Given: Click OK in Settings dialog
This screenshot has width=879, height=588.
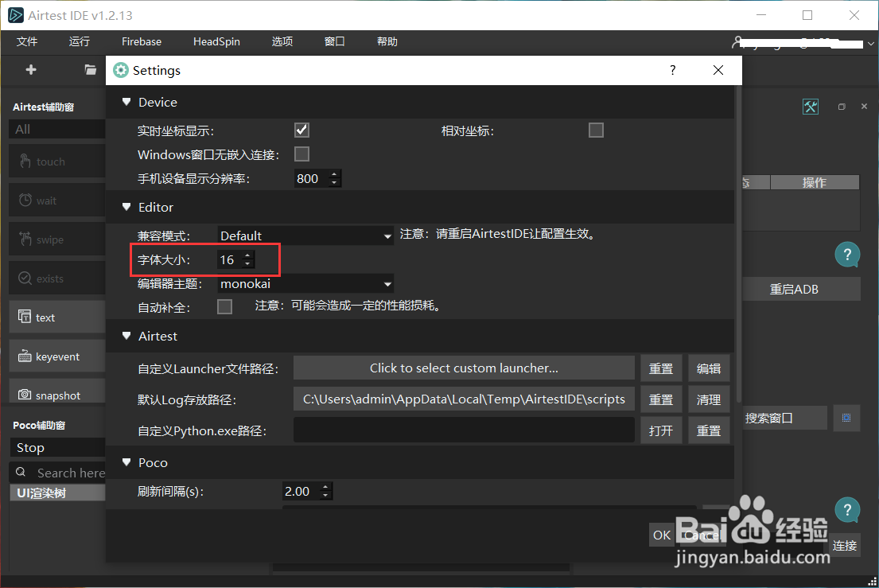Looking at the screenshot, I should pyautogui.click(x=662, y=535).
